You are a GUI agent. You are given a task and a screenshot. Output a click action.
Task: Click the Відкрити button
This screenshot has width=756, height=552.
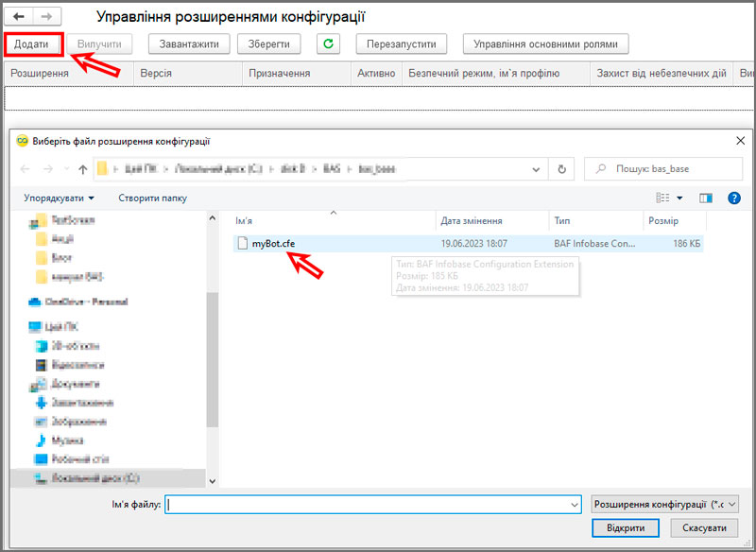[x=626, y=528]
